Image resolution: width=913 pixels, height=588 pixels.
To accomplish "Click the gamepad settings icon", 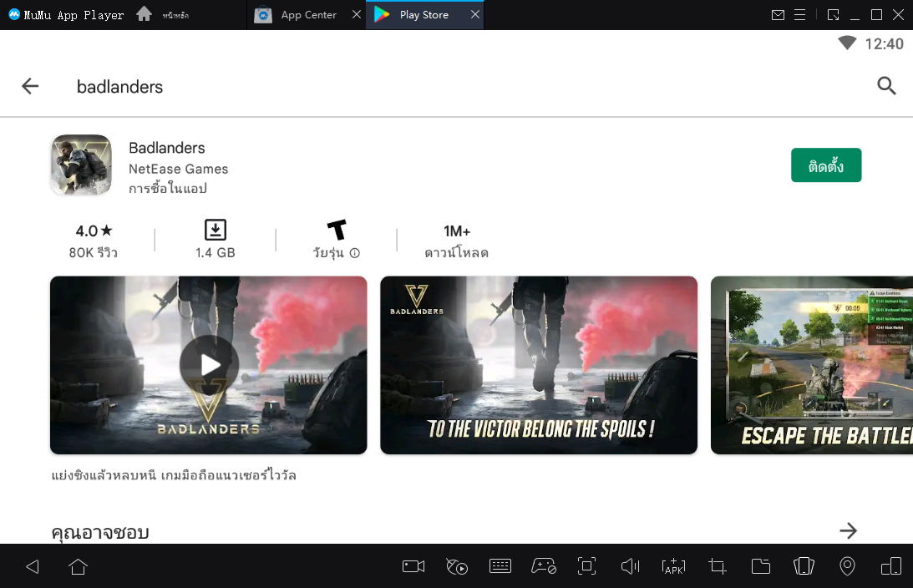I will coord(544,566).
